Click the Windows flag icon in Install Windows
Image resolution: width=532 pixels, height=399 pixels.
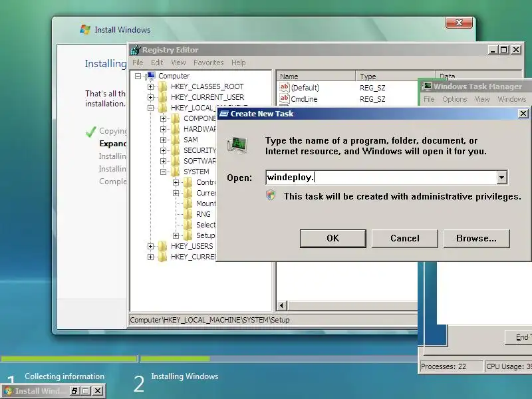pos(85,29)
